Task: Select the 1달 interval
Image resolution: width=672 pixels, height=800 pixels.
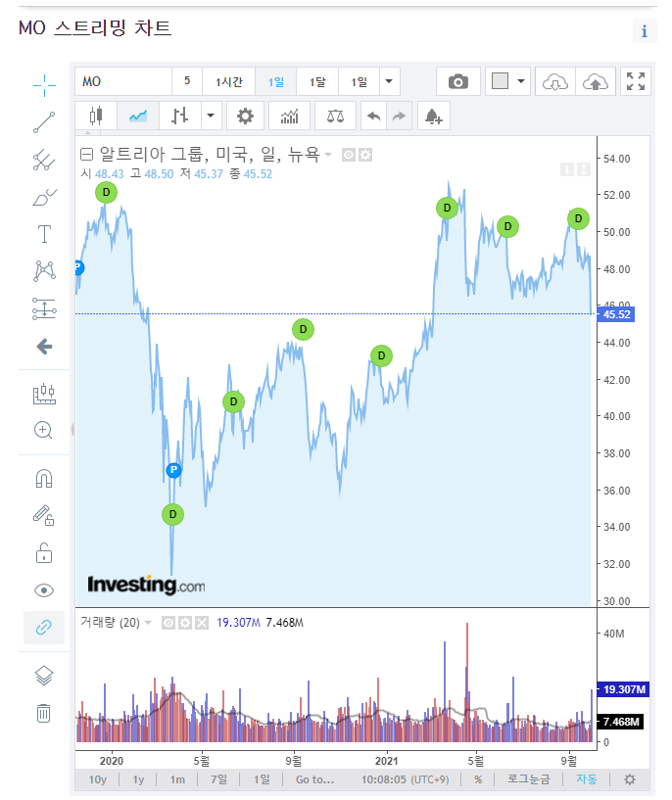Action: 317,81
